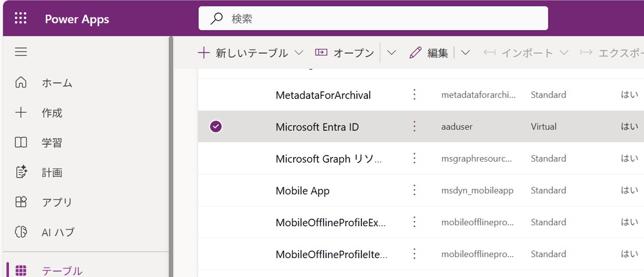
Task: Click the 編集 button with pencil
Action: click(x=429, y=53)
